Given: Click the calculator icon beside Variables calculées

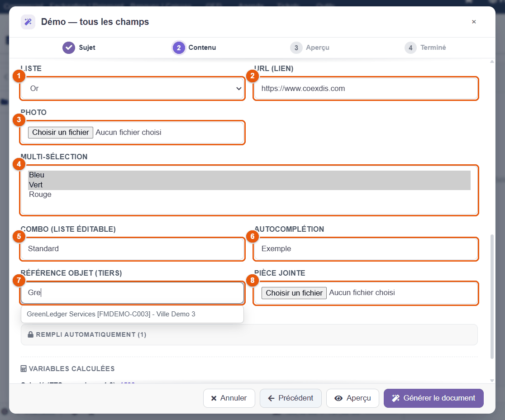Looking at the screenshot, I should pyautogui.click(x=24, y=368).
